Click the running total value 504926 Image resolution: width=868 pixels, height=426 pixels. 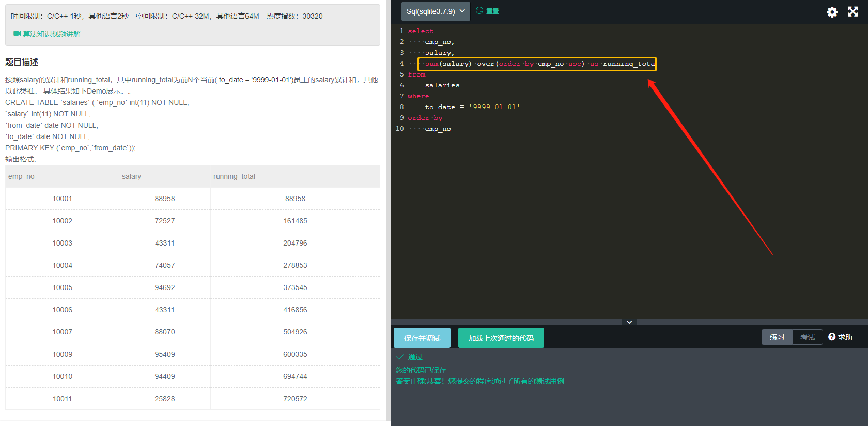[295, 332]
